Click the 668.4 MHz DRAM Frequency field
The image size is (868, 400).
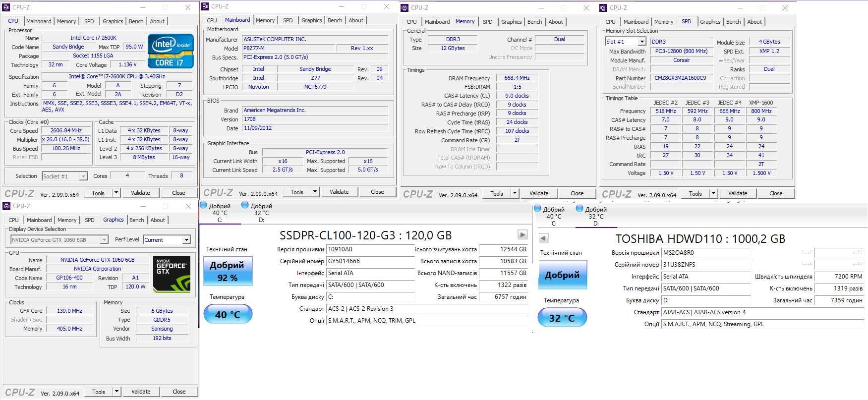click(517, 78)
